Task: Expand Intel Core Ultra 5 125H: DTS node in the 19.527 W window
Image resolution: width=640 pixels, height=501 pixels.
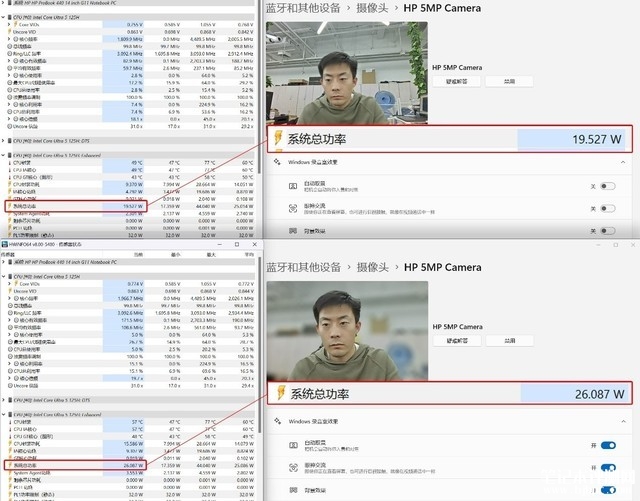Action: [4, 141]
